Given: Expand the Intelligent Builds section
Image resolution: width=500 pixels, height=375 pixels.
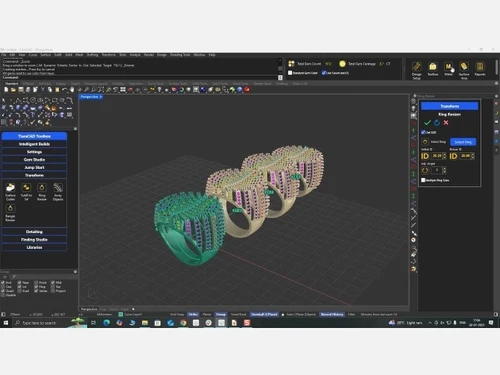Looking at the screenshot, I should pyautogui.click(x=34, y=144).
